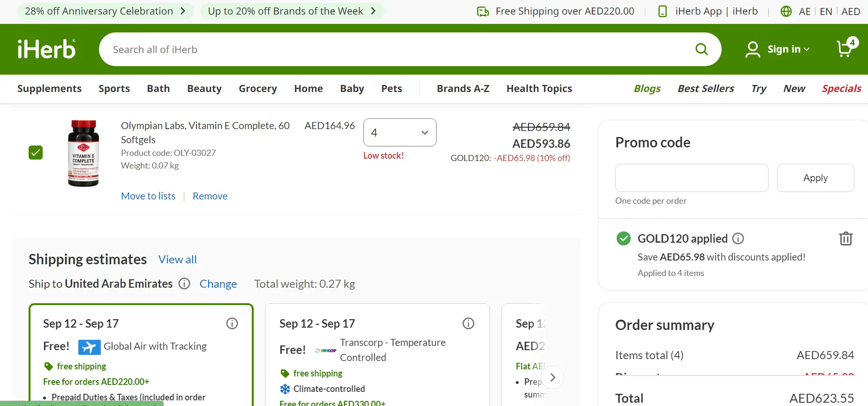Open Health Topics menu
868x406 pixels.
pyautogui.click(x=539, y=89)
